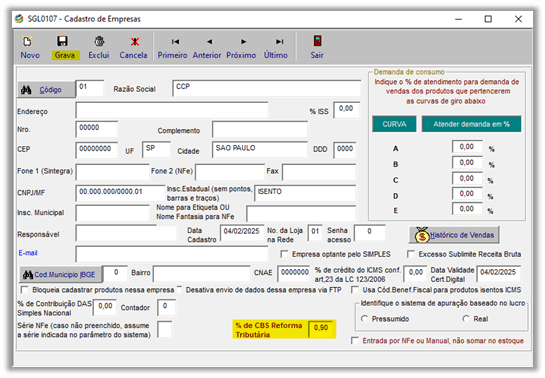Click curve C percentage field
The width and height of the screenshot is (545, 378).
pyautogui.click(x=467, y=179)
